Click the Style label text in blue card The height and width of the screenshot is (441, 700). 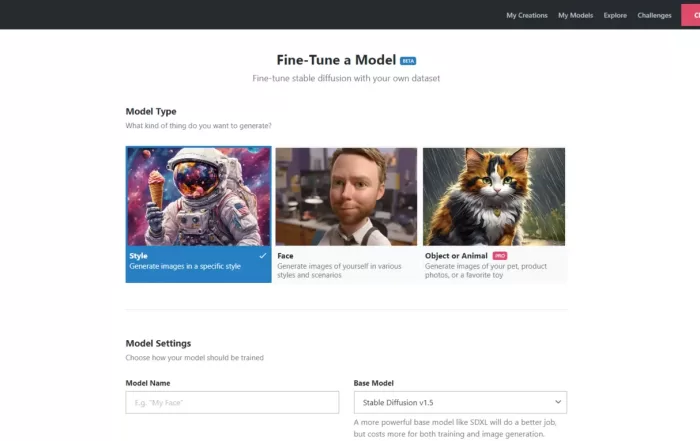pyautogui.click(x=138, y=256)
